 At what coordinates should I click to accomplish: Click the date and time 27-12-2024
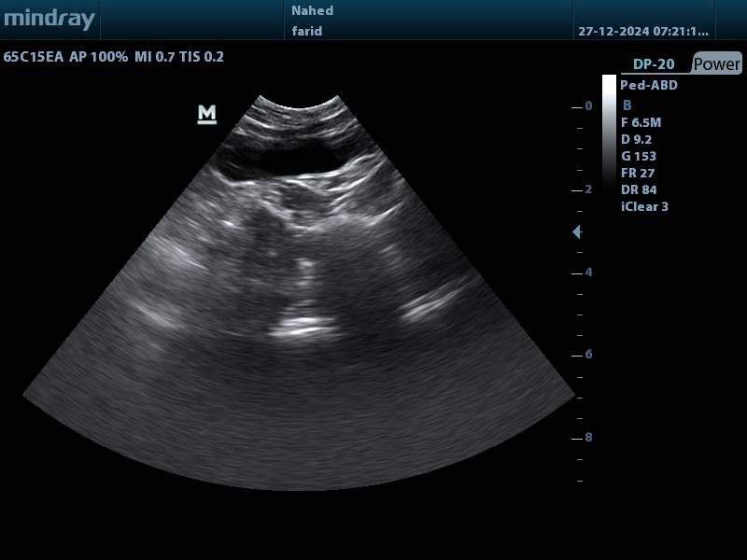coord(643,32)
